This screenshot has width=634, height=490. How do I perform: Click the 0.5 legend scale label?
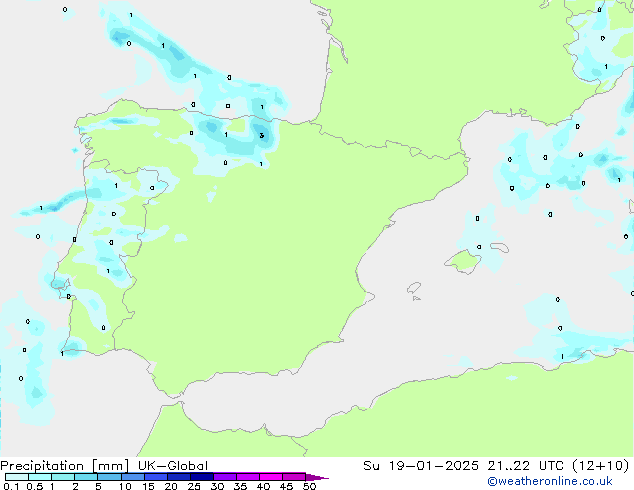(x=34, y=486)
